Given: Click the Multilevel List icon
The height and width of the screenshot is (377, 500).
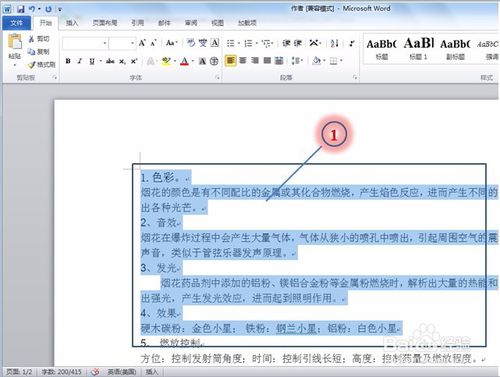Looking at the screenshot, I should [x=266, y=43].
